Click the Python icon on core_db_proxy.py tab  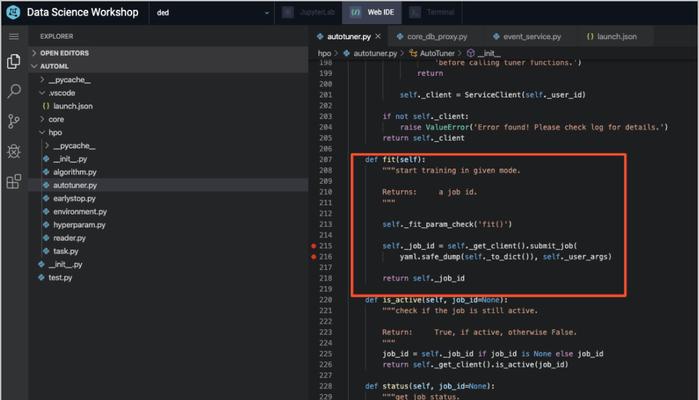pos(400,37)
